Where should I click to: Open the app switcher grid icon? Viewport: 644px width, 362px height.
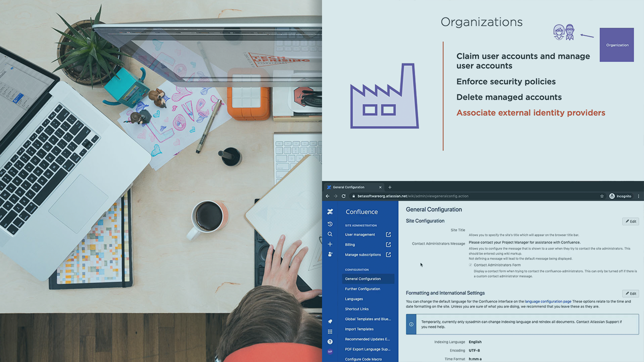(x=330, y=332)
